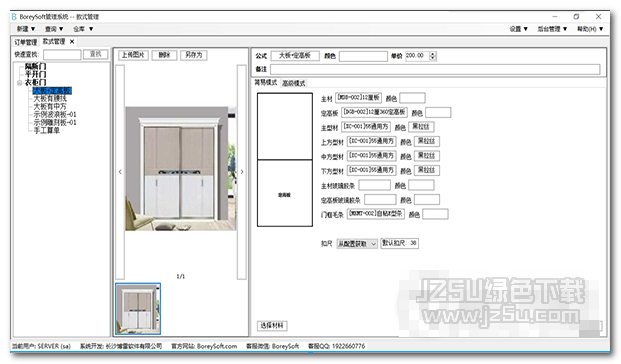The image size is (621, 364).
Task: Focus the 快速查找 search box
Action: pos(62,55)
